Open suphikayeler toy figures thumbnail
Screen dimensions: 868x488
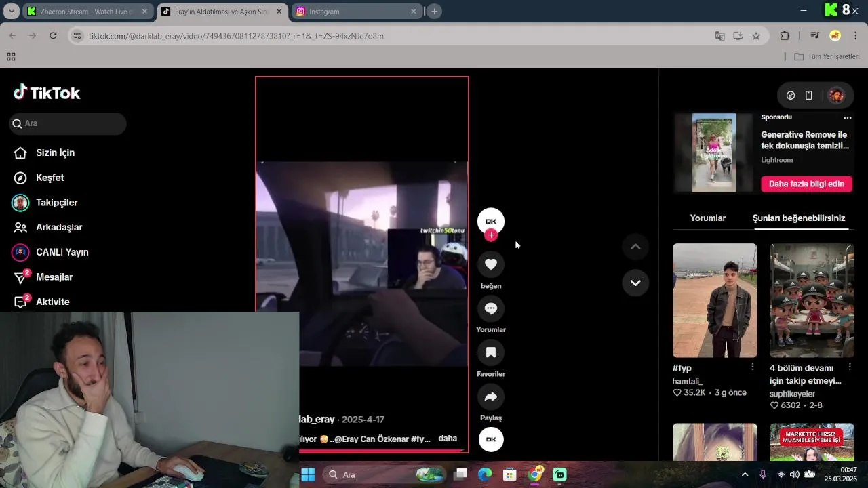point(812,300)
